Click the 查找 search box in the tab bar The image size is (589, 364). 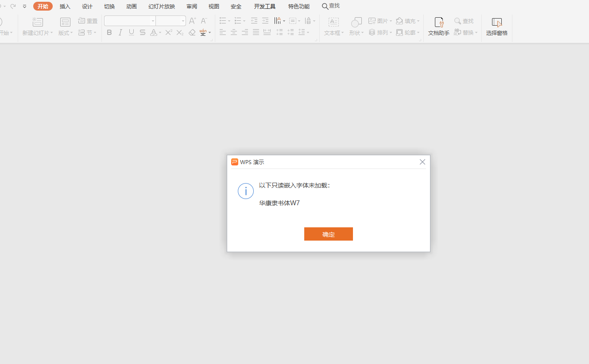331,6
